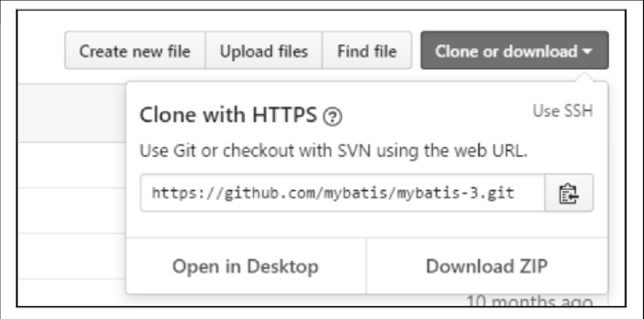Choose Download ZIP
Screen dimensions: 644x319
(487, 266)
